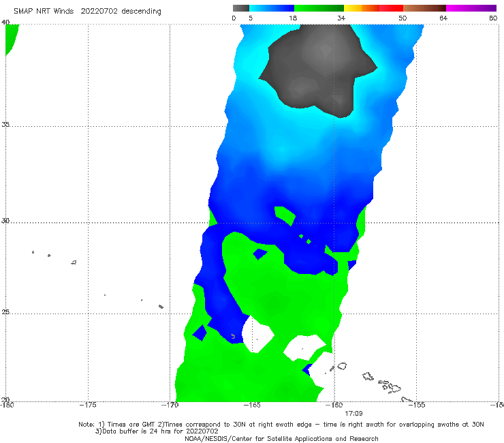The height and width of the screenshot is (443, 504).
Task: Pick the yellow-to-red 34-50 color bar segment
Action: (373, 8)
